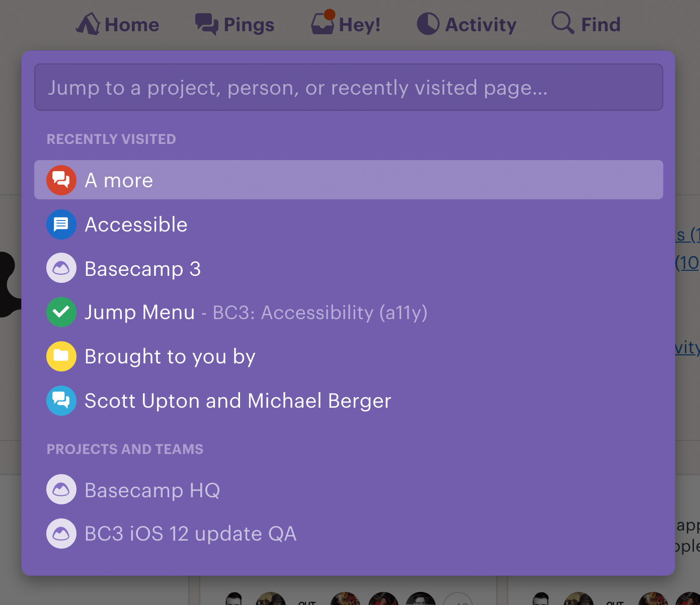The image size is (700, 605).
Task: Open the Hey! inbox with unread badge
Action: [346, 23]
